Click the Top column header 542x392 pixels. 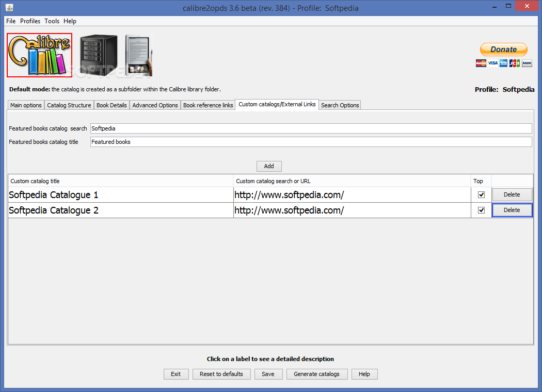[x=481, y=181]
